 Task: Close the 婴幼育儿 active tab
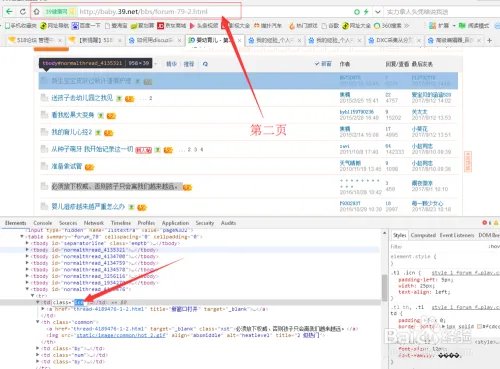[x=239, y=40]
